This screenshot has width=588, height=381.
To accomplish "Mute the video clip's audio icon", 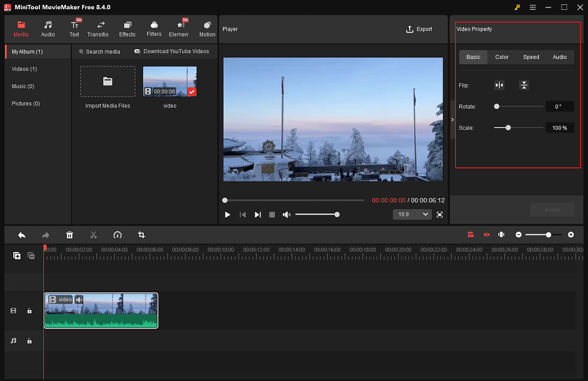I will click(x=79, y=300).
